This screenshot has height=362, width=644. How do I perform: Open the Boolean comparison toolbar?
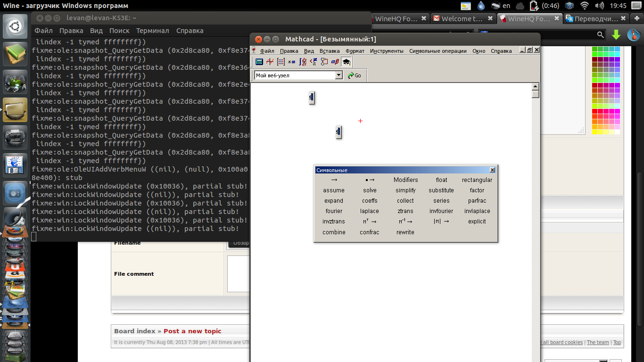[314, 62]
